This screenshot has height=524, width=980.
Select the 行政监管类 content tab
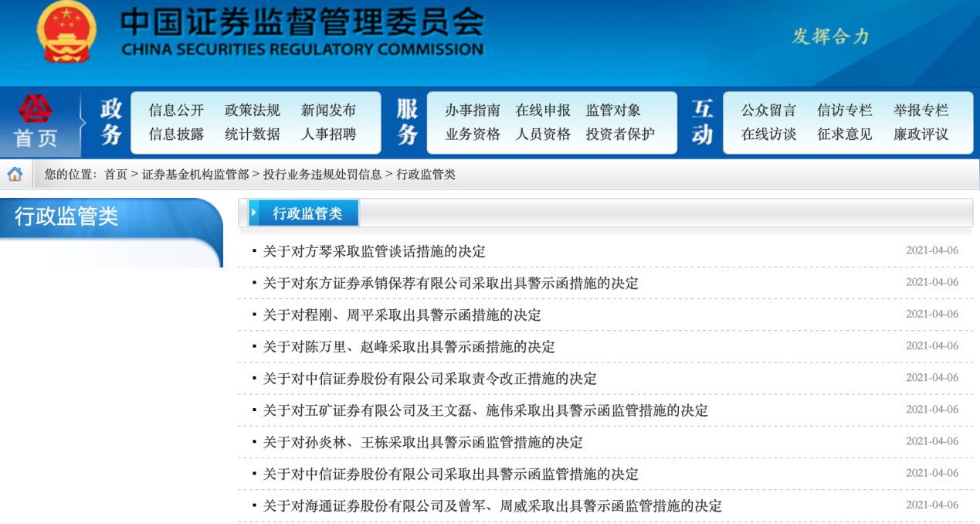(307, 213)
